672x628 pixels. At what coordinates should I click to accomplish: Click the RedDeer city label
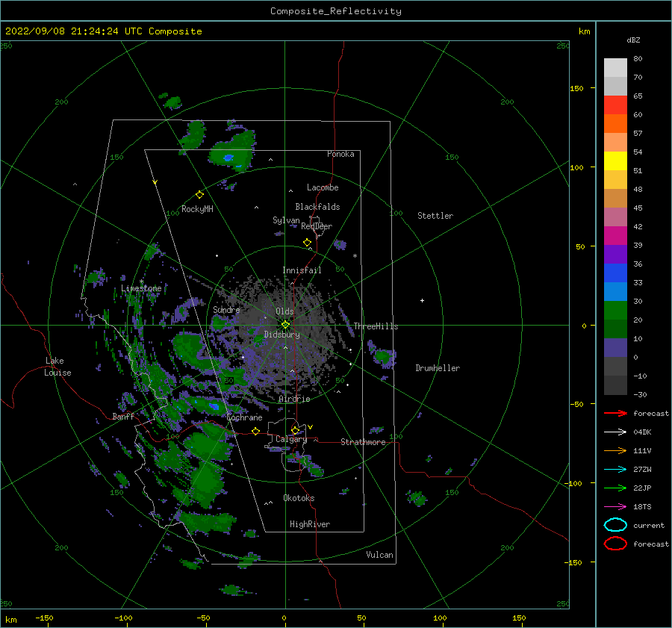[x=317, y=226]
